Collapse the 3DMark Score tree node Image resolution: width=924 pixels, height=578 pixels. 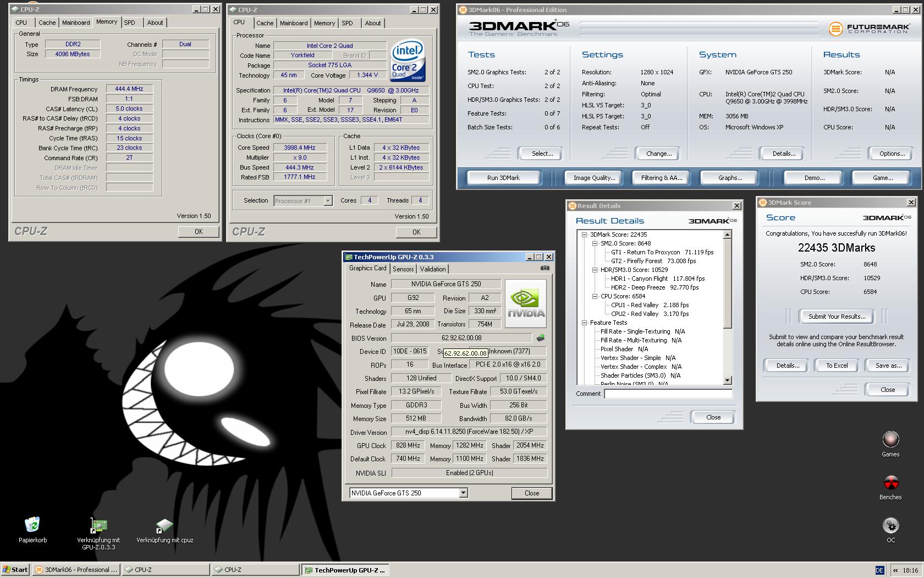tap(585, 235)
